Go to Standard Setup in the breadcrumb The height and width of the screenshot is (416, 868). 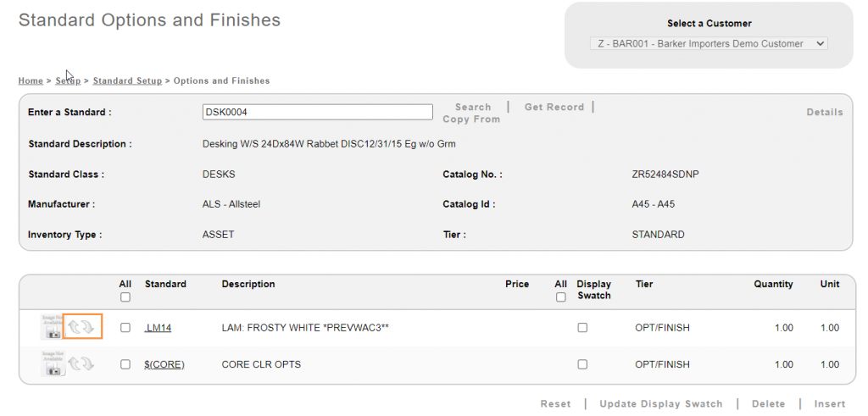point(127,81)
